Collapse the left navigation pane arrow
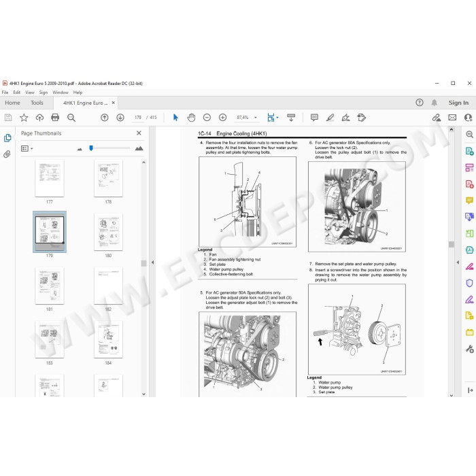 tap(153, 262)
